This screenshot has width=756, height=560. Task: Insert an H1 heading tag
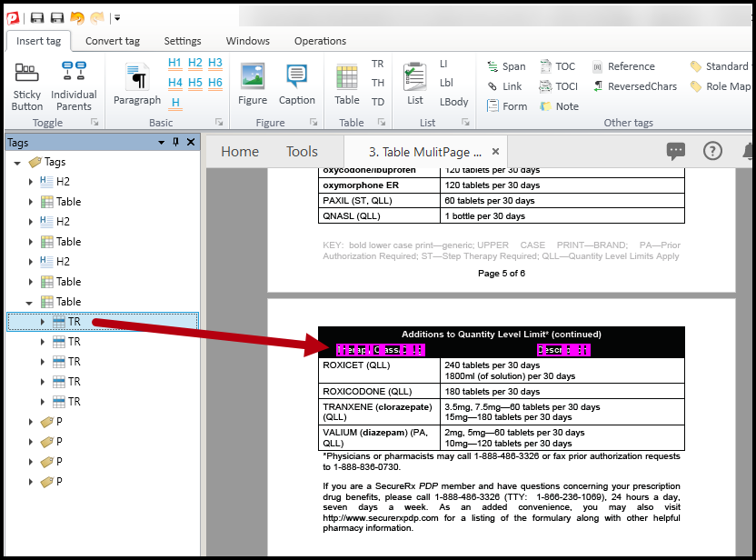click(x=175, y=63)
